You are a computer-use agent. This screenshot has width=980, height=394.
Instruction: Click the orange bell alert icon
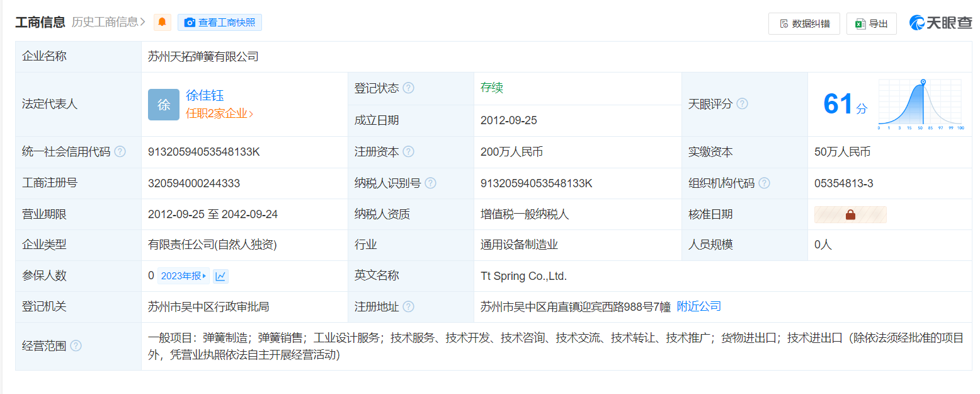(x=162, y=23)
